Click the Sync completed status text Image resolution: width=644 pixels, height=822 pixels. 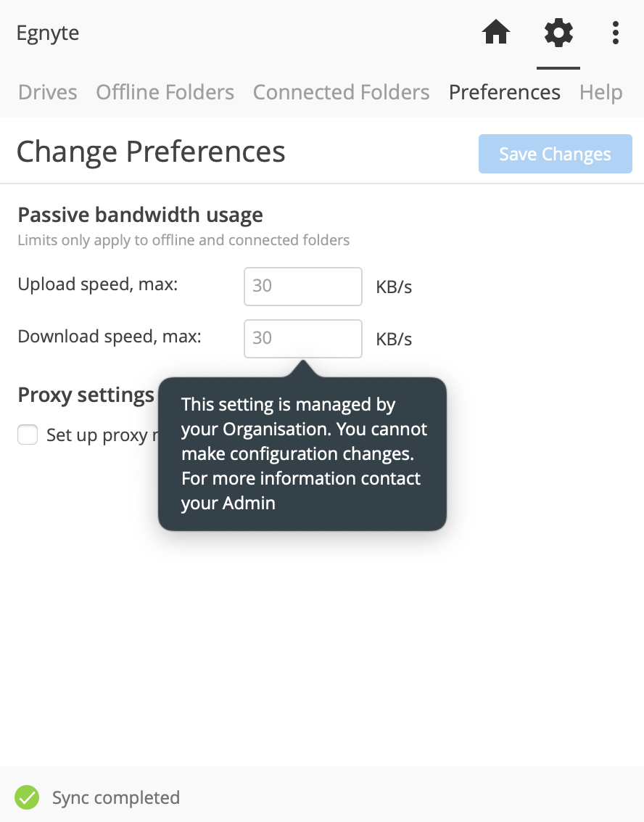(x=116, y=797)
